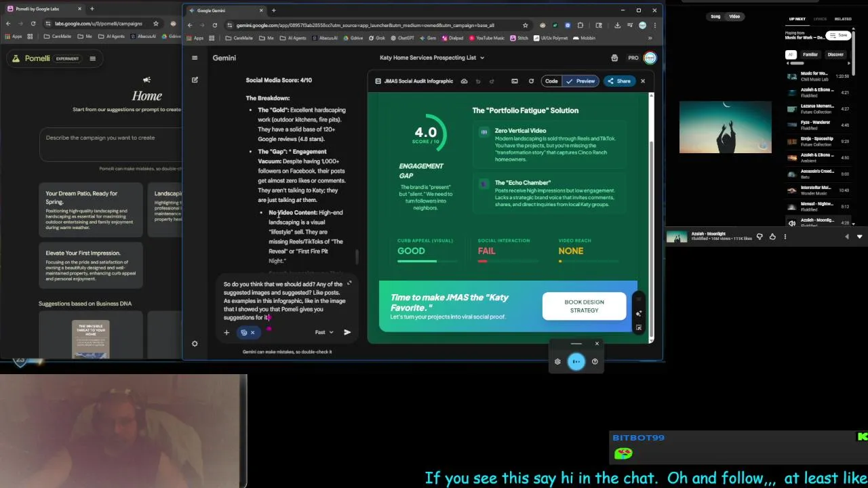Click the select-element tool on canvas side
The width and height of the screenshot is (868, 488).
[638, 327]
